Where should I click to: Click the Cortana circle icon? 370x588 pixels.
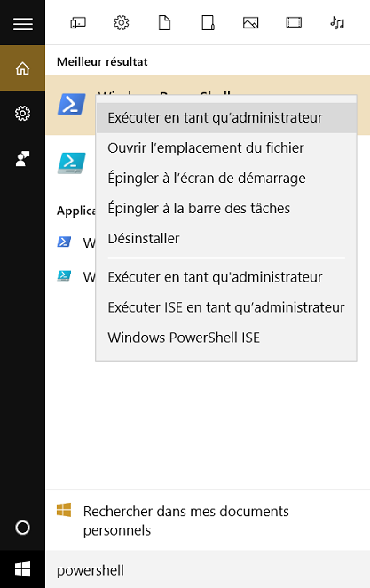(x=22, y=528)
